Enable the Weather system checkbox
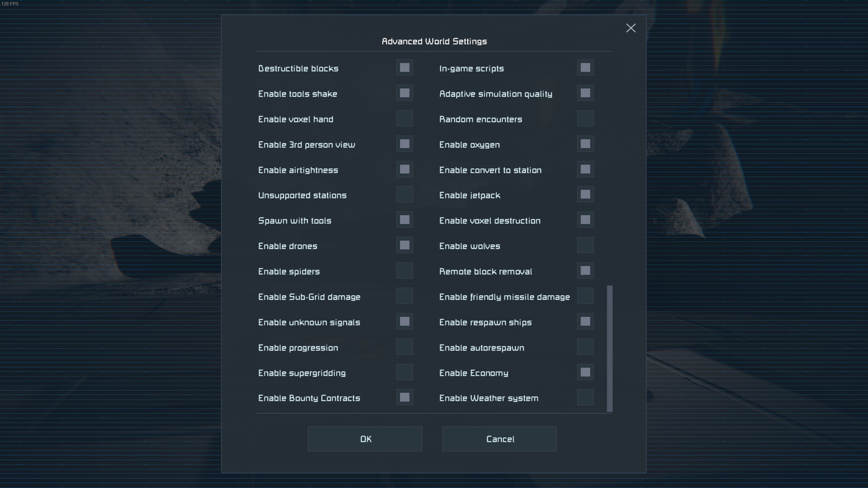Image resolution: width=868 pixels, height=488 pixels. tap(585, 398)
